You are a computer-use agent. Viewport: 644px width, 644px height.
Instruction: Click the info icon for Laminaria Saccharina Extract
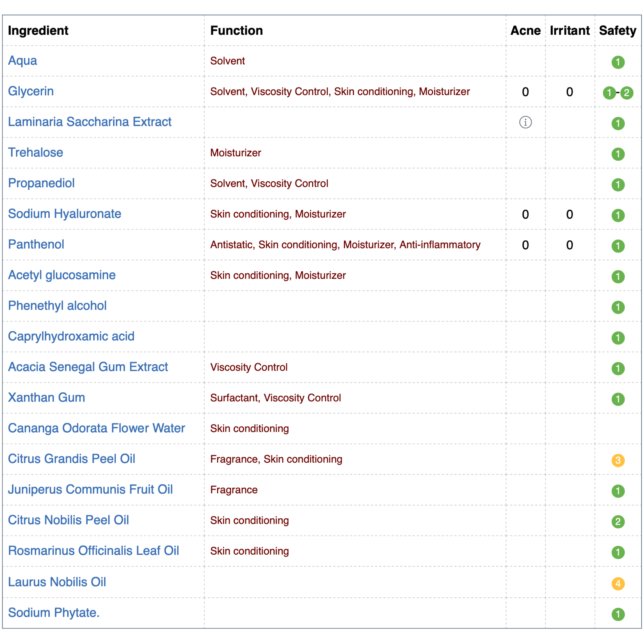pos(525,122)
